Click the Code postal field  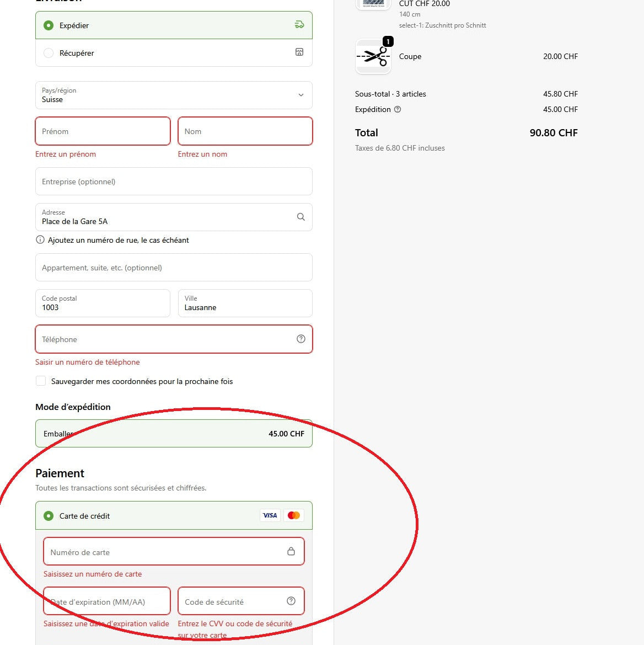[103, 303]
